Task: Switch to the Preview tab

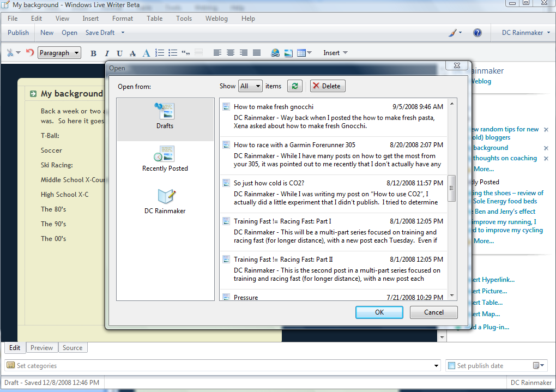Action: pyautogui.click(x=41, y=348)
